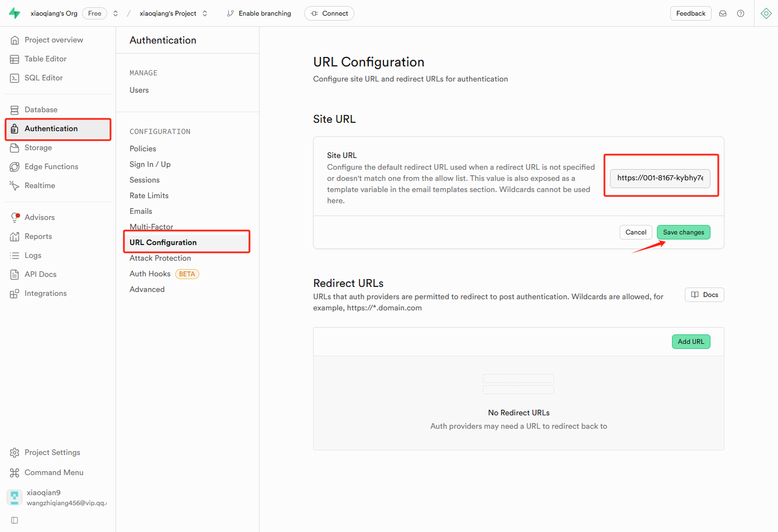Select Sign In / Up configuration
The width and height of the screenshot is (778, 532).
(150, 165)
